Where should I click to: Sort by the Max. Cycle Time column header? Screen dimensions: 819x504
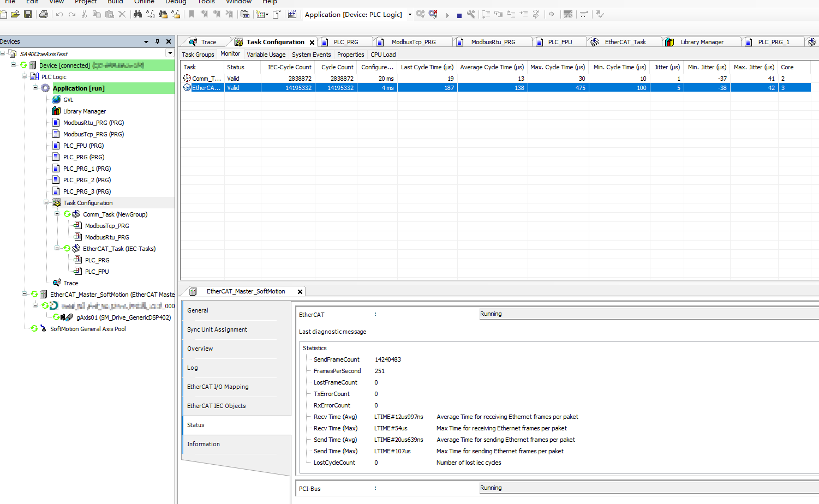[x=558, y=67]
